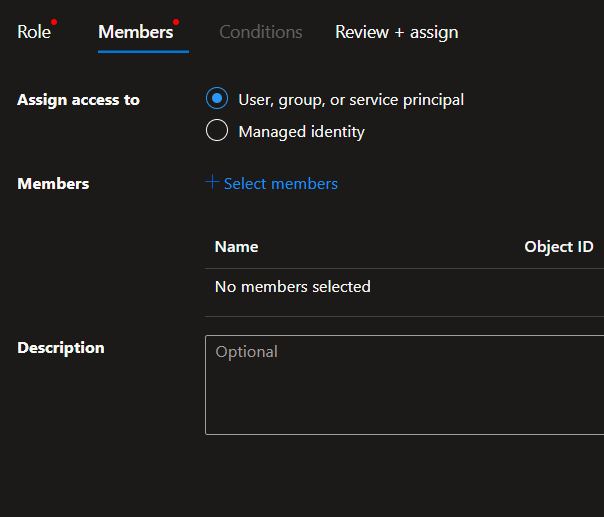Image resolution: width=604 pixels, height=517 pixels.
Task: Click the Object ID column header
Action: (x=559, y=247)
